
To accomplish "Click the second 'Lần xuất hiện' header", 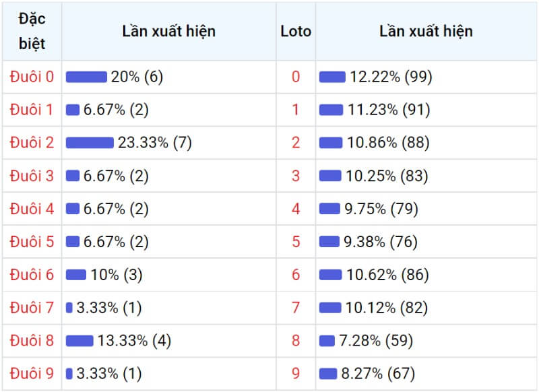I will click(x=426, y=31).
